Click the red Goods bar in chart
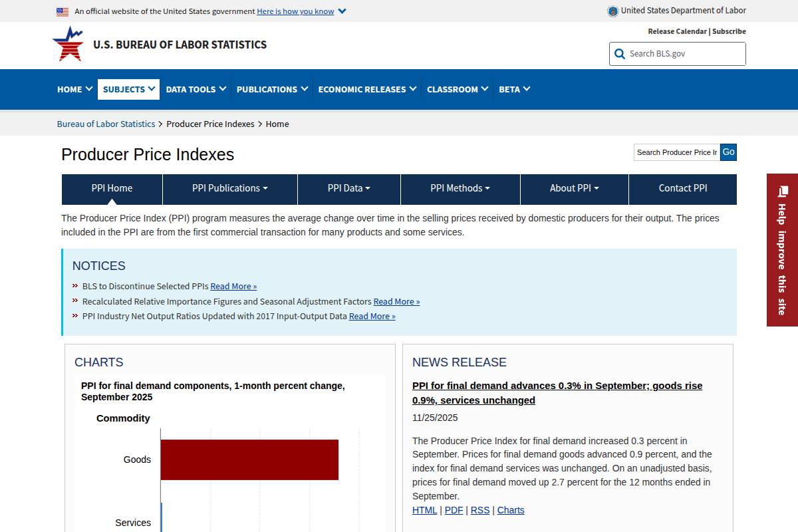This screenshot has width=798, height=532. point(249,460)
